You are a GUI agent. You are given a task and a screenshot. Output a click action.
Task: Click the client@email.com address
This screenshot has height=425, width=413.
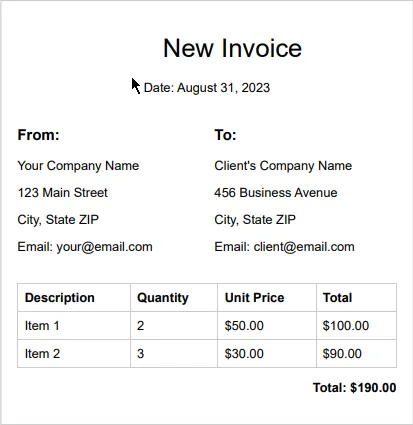pyautogui.click(x=304, y=247)
